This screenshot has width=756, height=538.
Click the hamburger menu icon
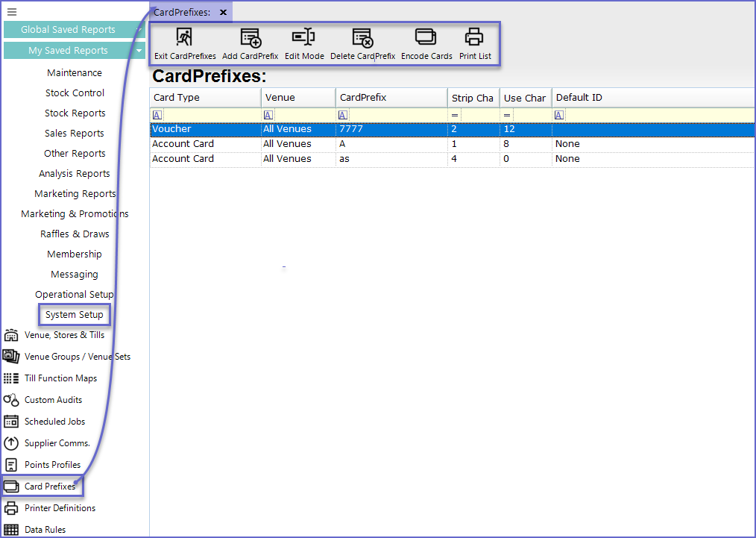(x=11, y=12)
